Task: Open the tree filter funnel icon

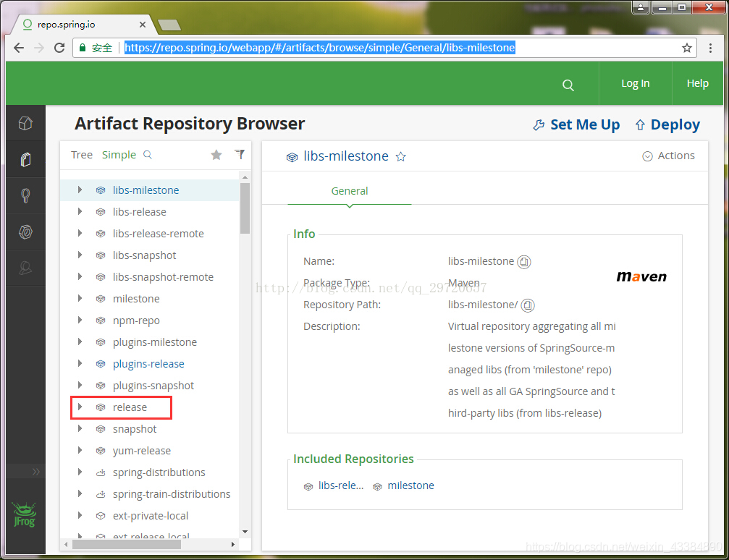Action: point(240,154)
